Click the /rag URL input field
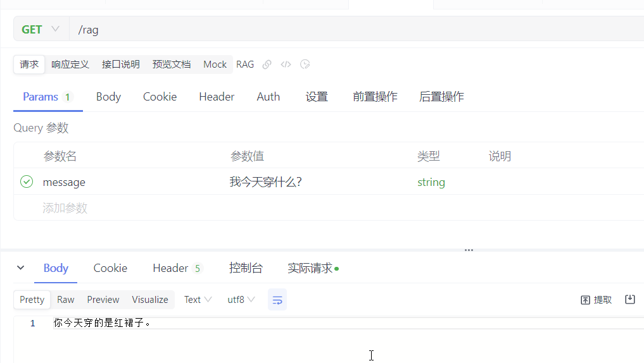 click(x=357, y=30)
